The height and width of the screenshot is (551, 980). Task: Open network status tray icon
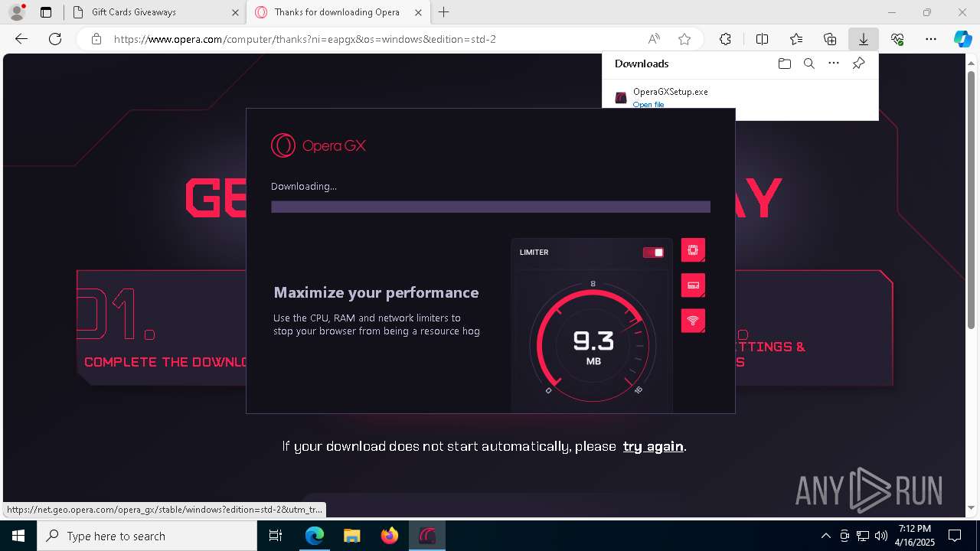(x=863, y=536)
